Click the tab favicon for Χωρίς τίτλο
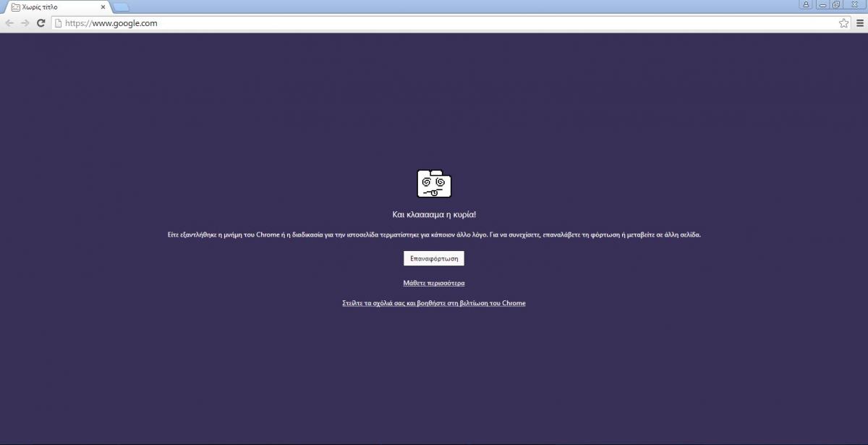868x445 pixels. click(15, 7)
